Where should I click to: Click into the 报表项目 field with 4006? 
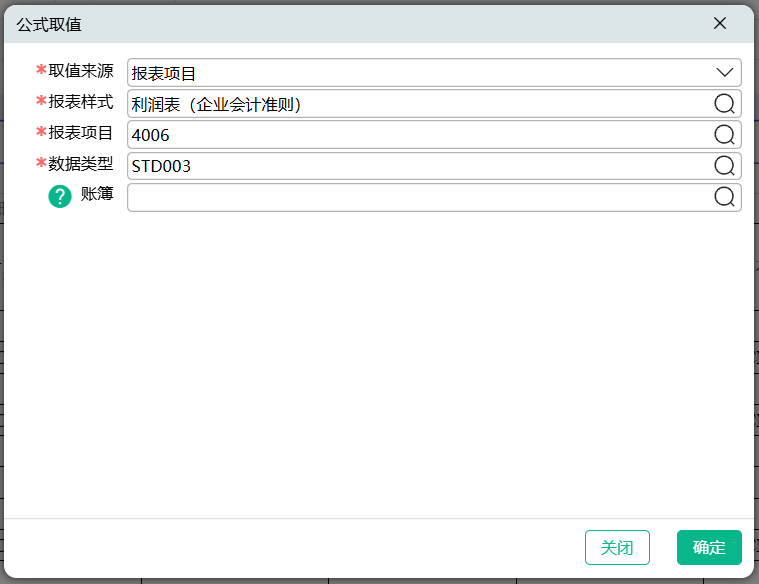tap(420, 135)
